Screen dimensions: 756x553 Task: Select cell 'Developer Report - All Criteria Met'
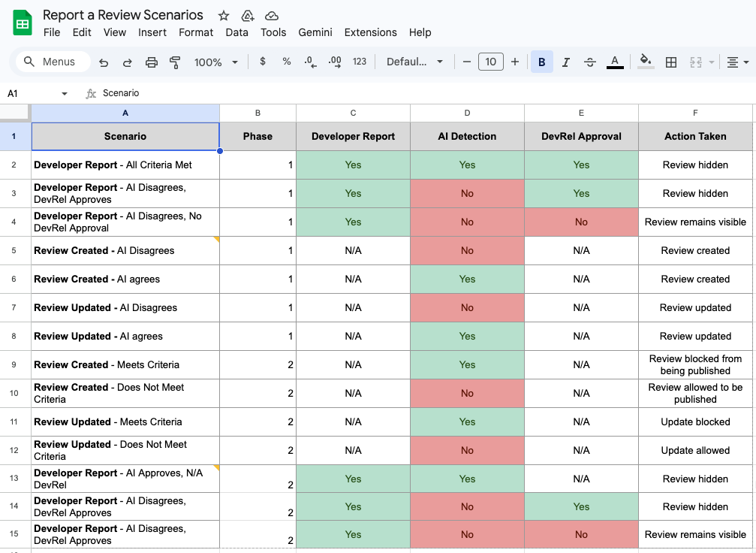[x=125, y=165]
